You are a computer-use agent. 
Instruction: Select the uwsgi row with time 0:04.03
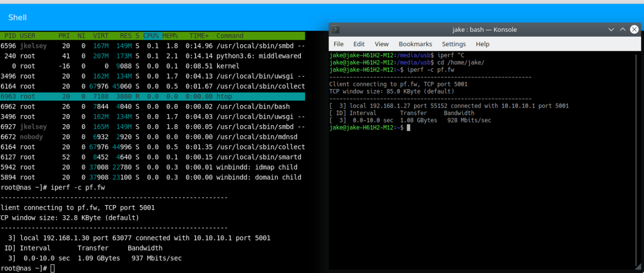pyautogui.click(x=152, y=117)
